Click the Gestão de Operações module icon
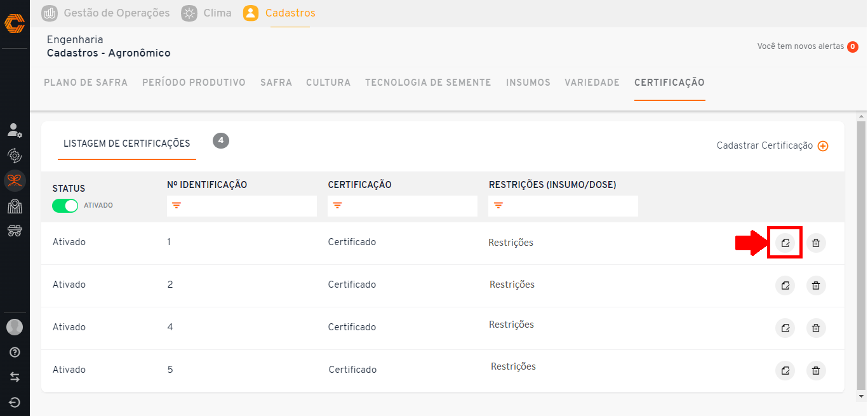 point(50,13)
